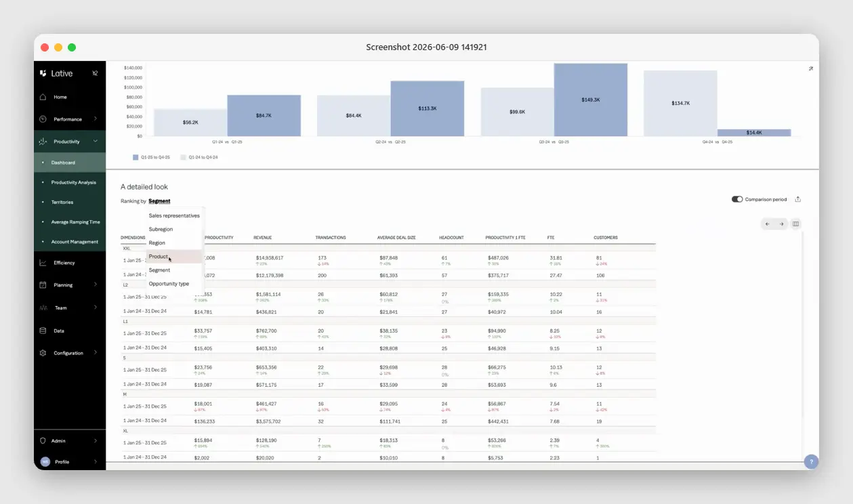Click the Q1-24 to Q4-24 legend swatch
The height and width of the screenshot is (504, 853).
[183, 157]
